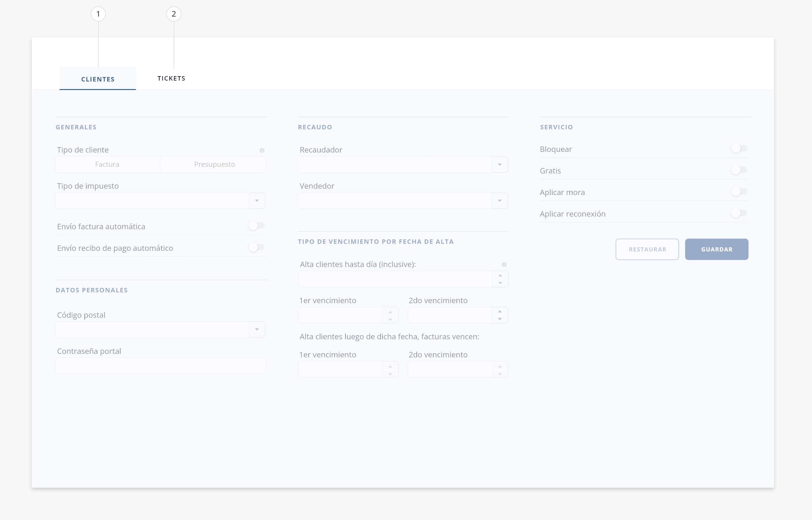Click info icon beside Tipo de cliente
812x520 pixels.
(262, 150)
